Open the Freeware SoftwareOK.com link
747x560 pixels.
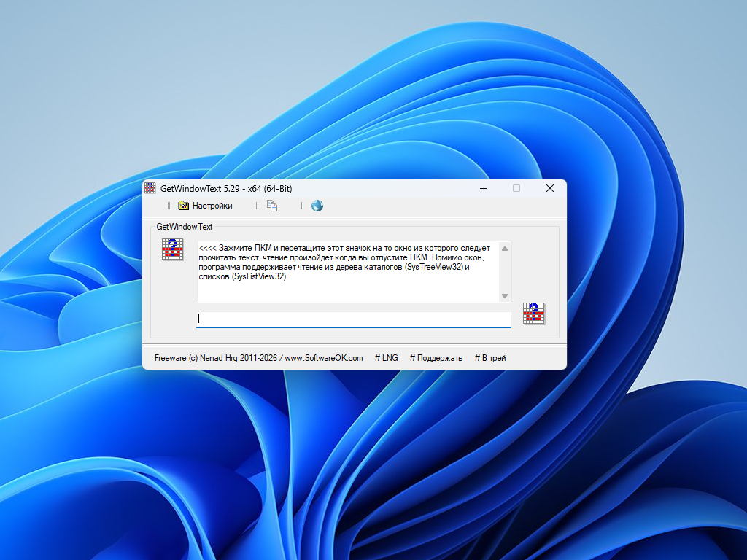coord(258,358)
